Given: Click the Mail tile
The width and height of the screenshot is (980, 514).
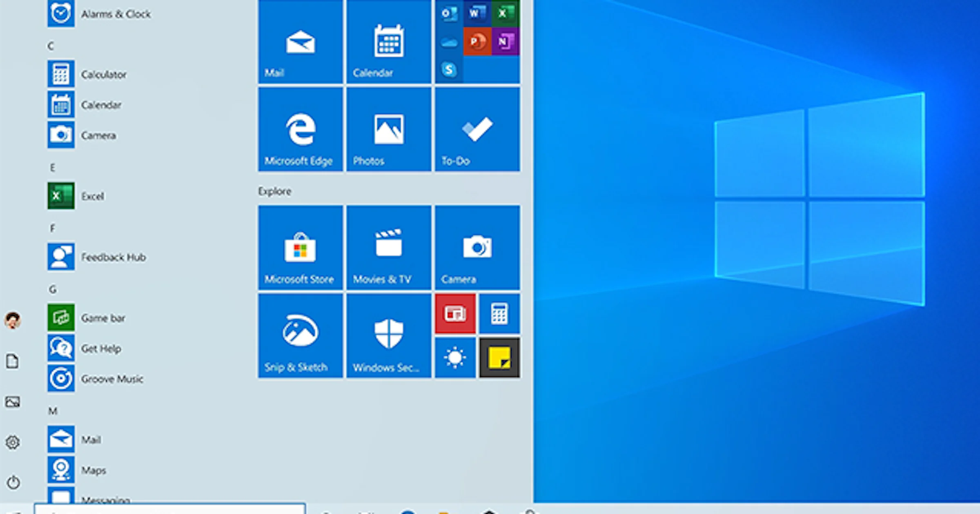Looking at the screenshot, I should (x=301, y=41).
